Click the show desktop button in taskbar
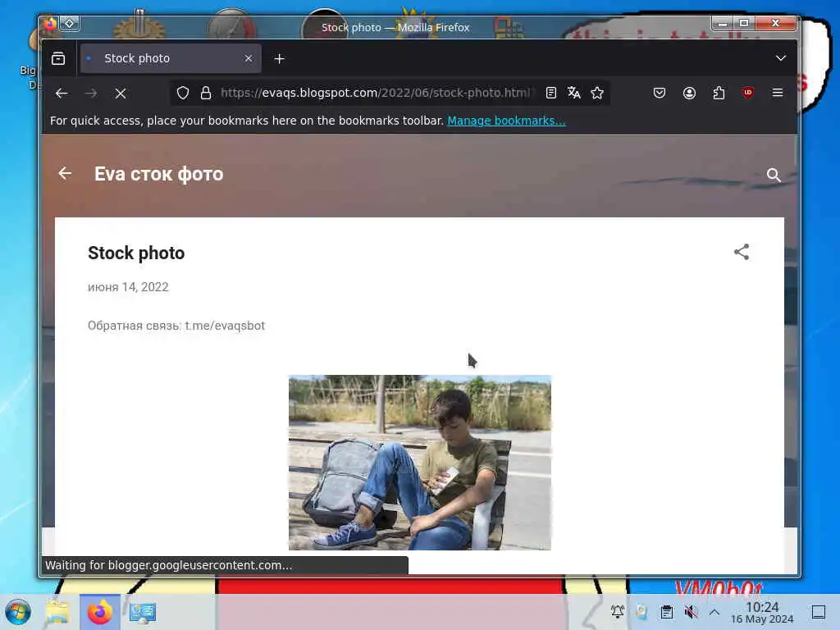Screen dimensions: 840x630 tap(819, 612)
